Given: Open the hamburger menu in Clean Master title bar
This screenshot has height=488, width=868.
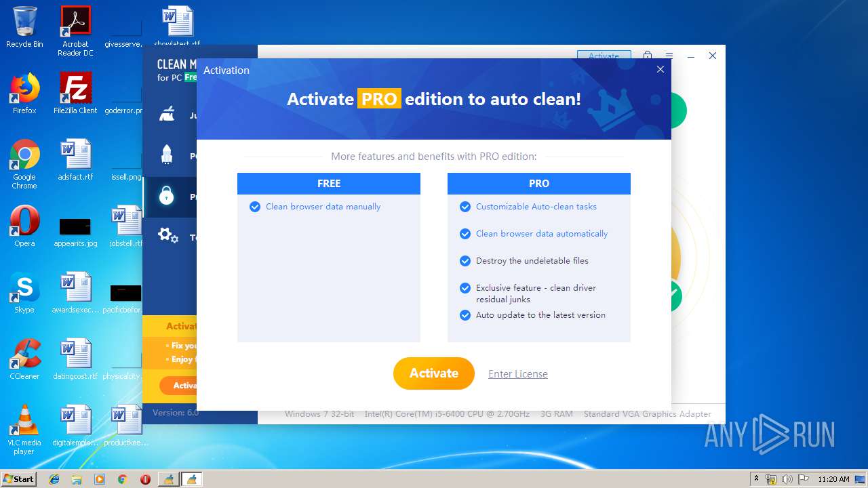Looking at the screenshot, I should click(x=669, y=56).
